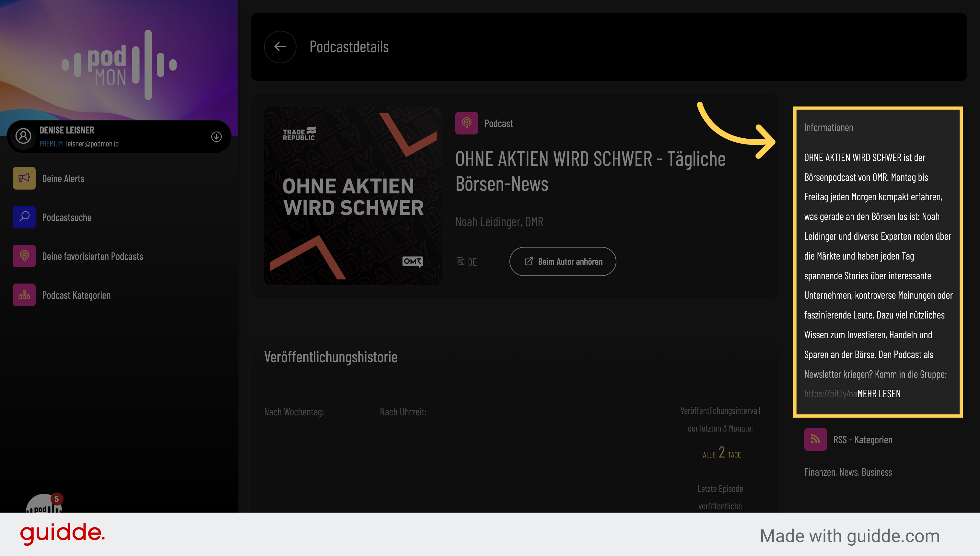Click Beim Autor anhören button
The height and width of the screenshot is (556, 980).
pyautogui.click(x=563, y=261)
